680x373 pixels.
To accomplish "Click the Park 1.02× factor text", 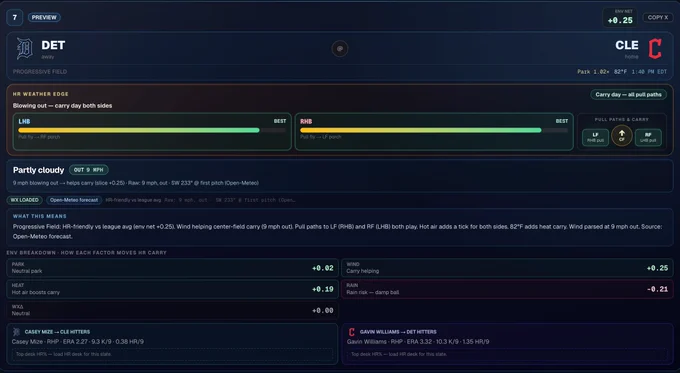I will [x=593, y=72].
